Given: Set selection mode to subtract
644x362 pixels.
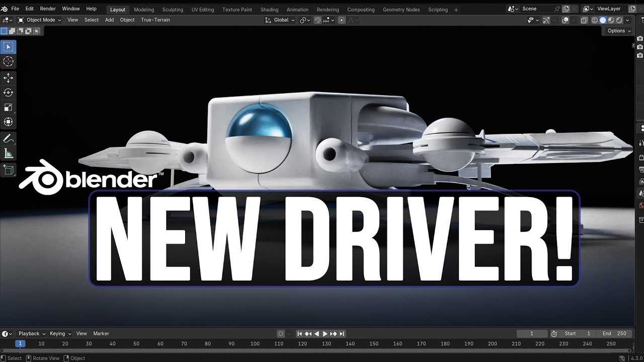Looking at the screenshot, I should (x=20, y=31).
